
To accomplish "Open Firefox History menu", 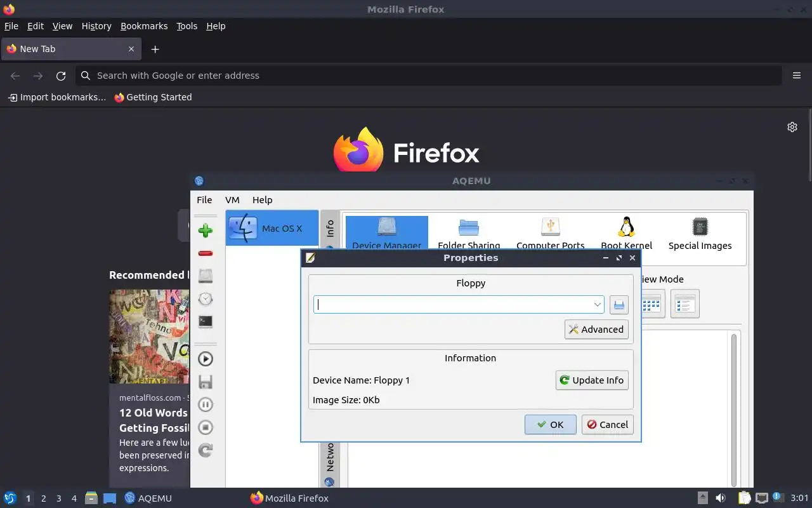I will [96, 26].
